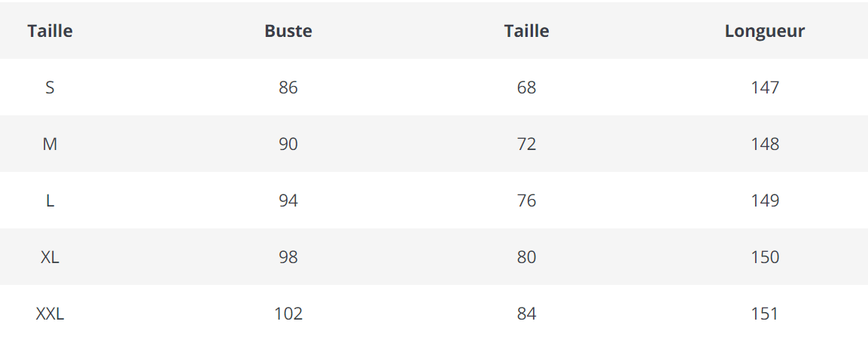Viewport: 868px width, 349px height.
Task: Click waist value 80 in XL row
Action: click(x=526, y=257)
